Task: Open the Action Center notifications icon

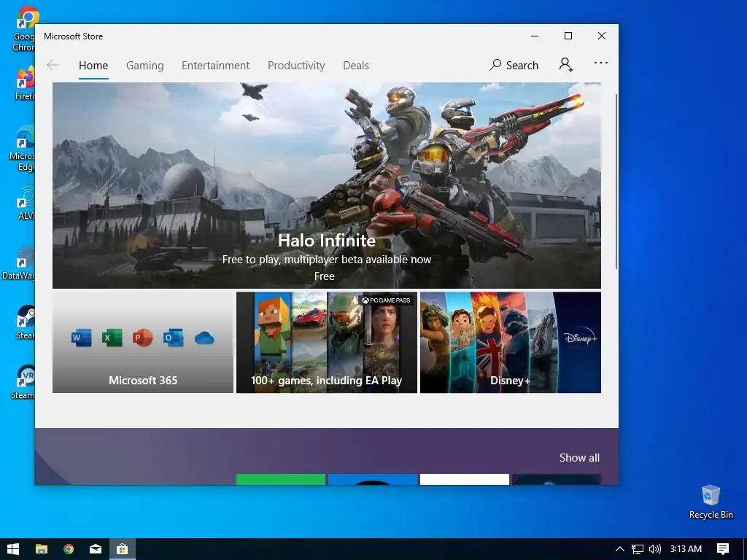Action: (723, 549)
